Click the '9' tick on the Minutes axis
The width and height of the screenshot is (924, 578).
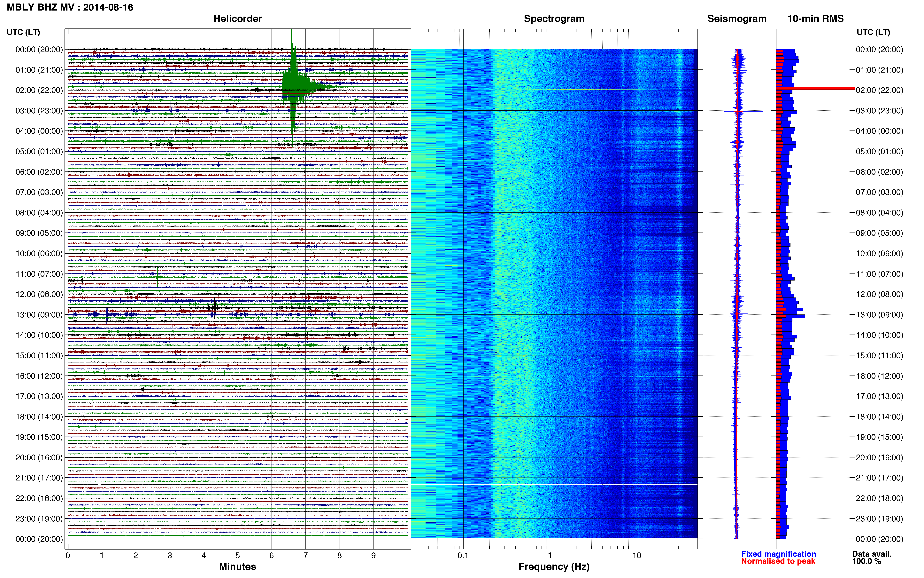pos(373,555)
